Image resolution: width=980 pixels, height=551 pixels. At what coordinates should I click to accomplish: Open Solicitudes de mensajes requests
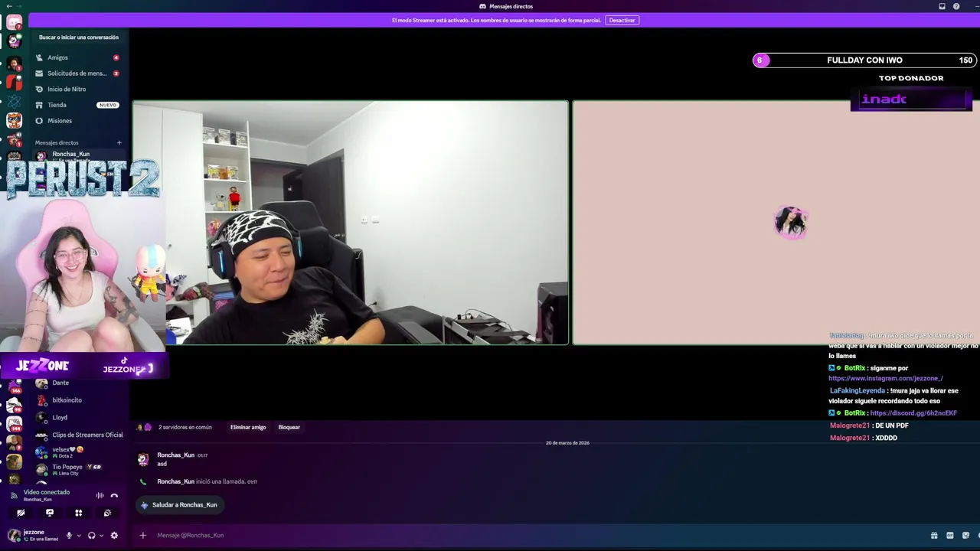[x=77, y=73]
